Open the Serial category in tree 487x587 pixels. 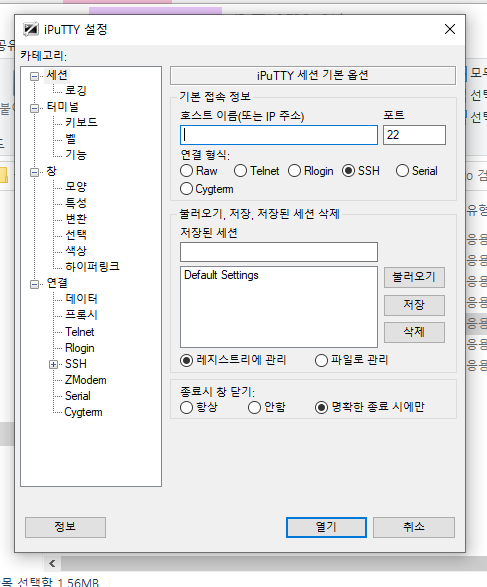click(77, 396)
